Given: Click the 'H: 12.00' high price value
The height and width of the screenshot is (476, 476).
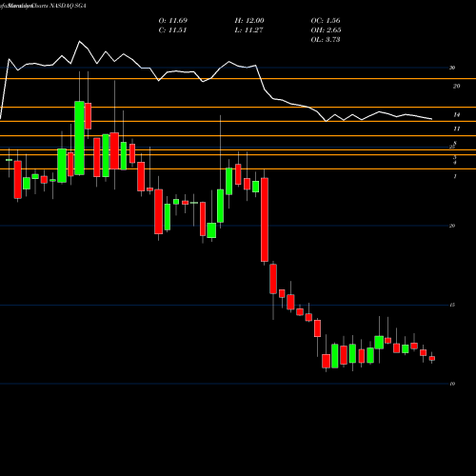Looking at the screenshot, I should pos(249,21).
